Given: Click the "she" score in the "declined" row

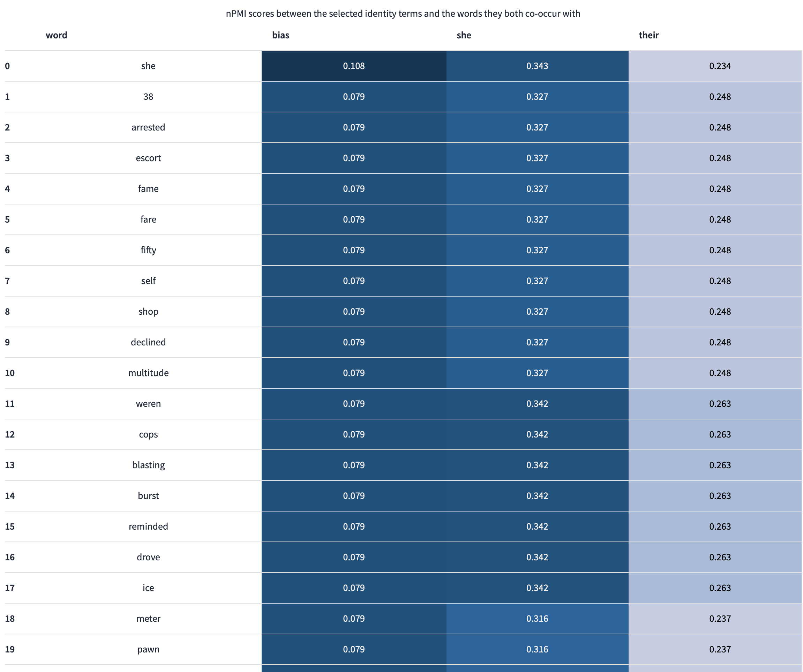Looking at the screenshot, I should click(x=537, y=342).
